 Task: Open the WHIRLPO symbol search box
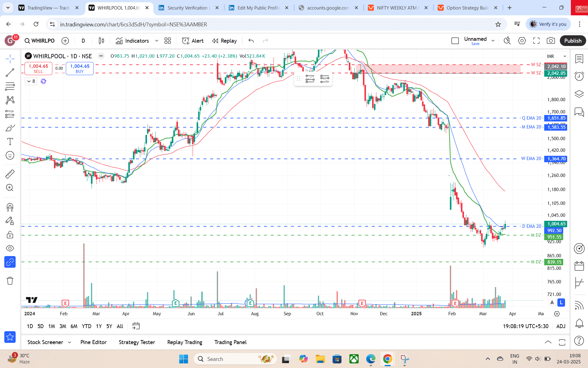pyautogui.click(x=40, y=41)
